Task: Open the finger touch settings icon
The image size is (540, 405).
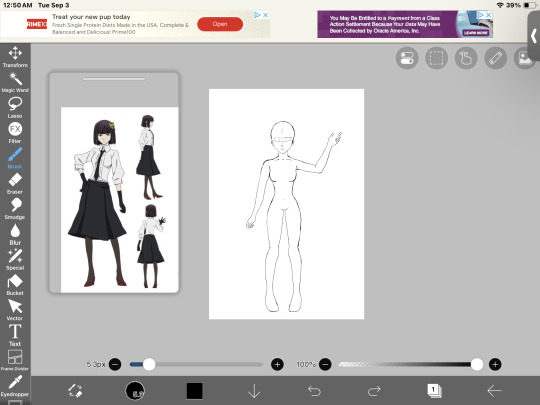Action: coord(466,58)
